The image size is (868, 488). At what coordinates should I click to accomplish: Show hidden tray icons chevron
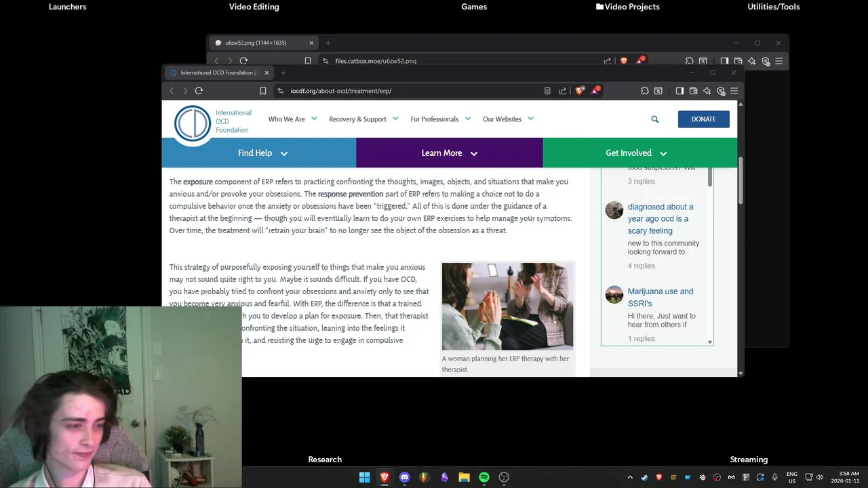[630, 477]
